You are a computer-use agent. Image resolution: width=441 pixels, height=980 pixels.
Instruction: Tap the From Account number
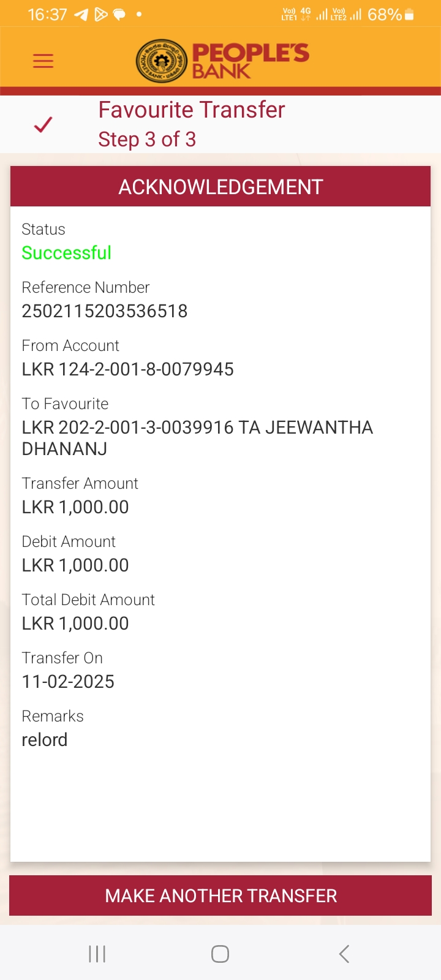[127, 369]
